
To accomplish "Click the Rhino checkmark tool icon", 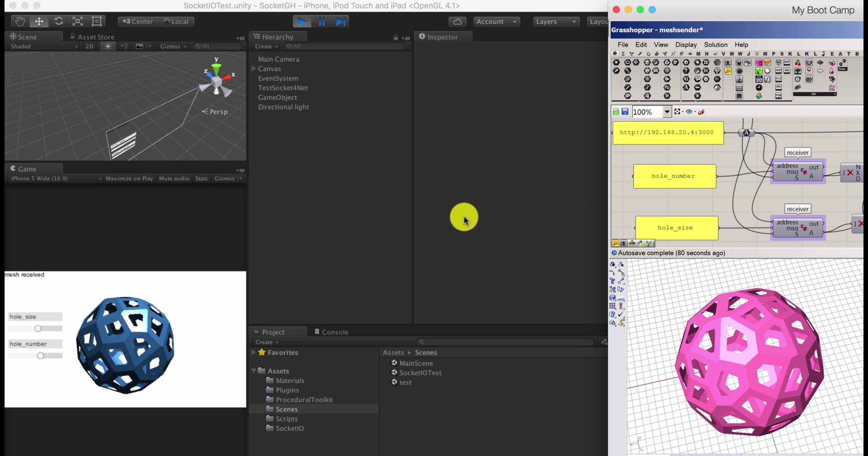I will [x=621, y=314].
